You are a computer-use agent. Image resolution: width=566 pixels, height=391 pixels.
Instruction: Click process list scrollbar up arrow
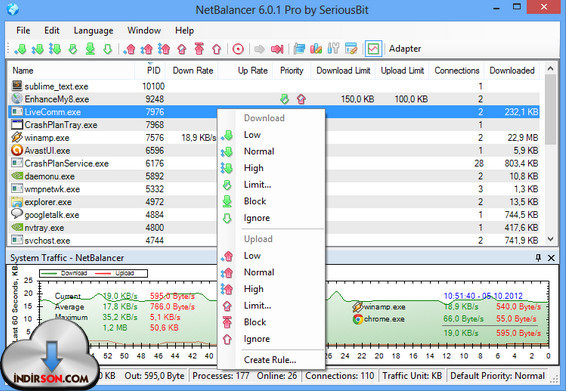point(550,68)
